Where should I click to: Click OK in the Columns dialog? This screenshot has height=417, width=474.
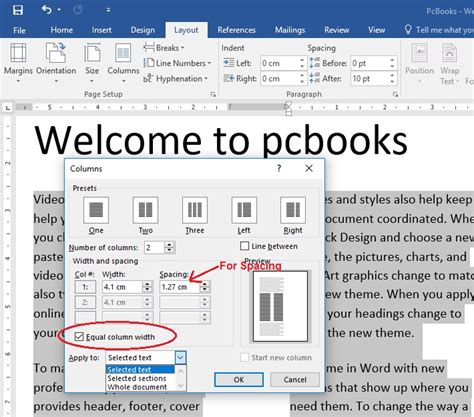click(239, 380)
